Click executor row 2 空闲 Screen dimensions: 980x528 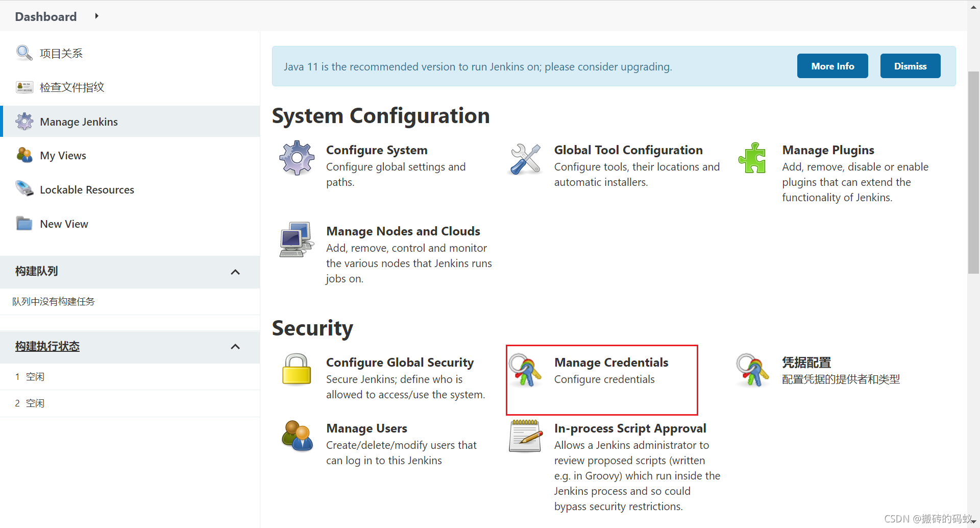(x=130, y=403)
